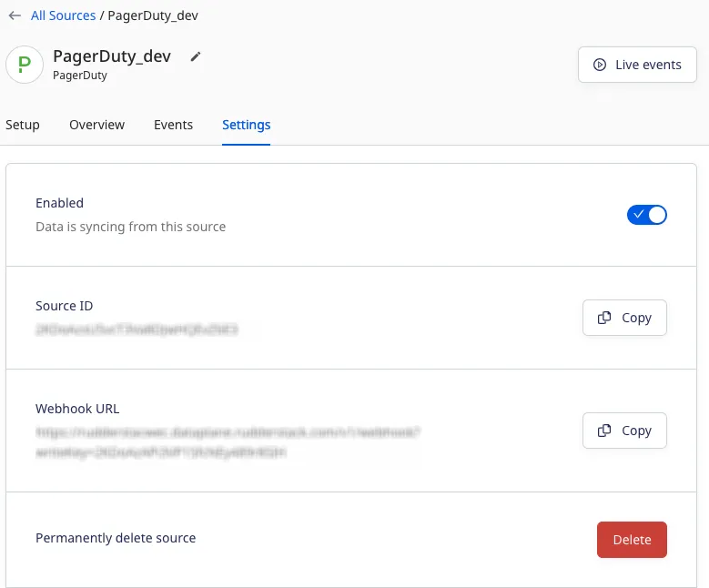Click the PagerDuty_dev source title

112,56
